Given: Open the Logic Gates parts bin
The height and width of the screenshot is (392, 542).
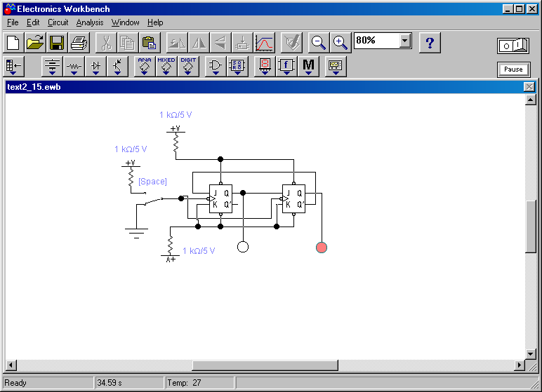Looking at the screenshot, I should (x=216, y=67).
